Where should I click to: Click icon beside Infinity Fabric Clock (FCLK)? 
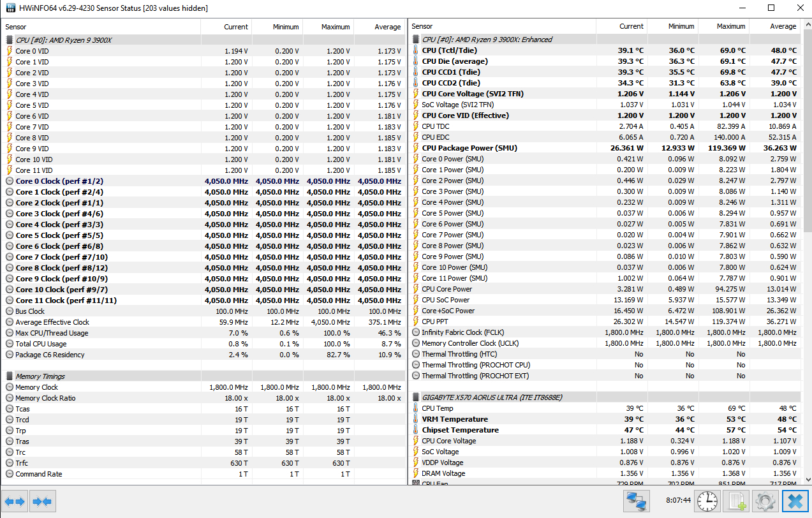[416, 332]
